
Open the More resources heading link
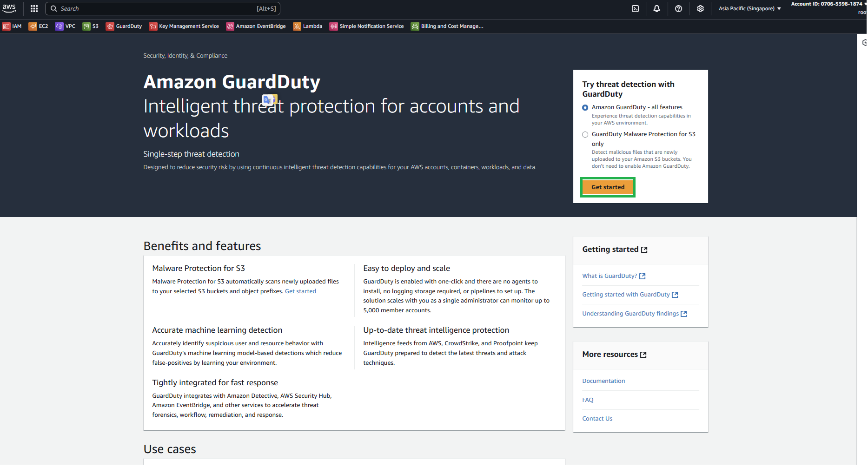pos(614,355)
